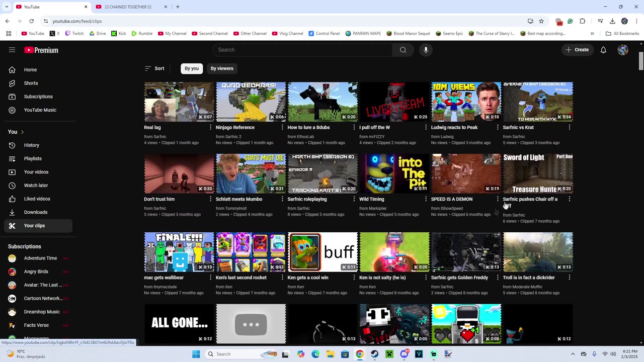Select the By you filter chip

192,68
